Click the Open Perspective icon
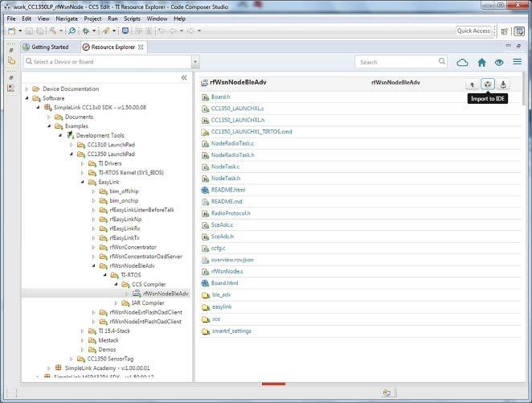 coord(505,31)
